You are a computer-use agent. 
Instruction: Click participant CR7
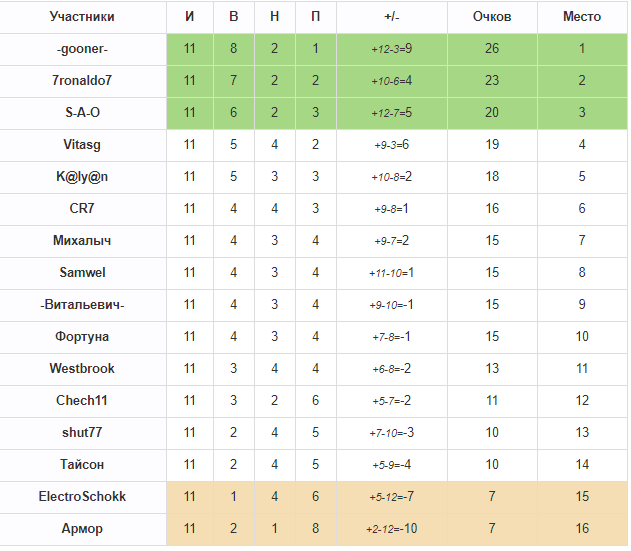[82, 208]
